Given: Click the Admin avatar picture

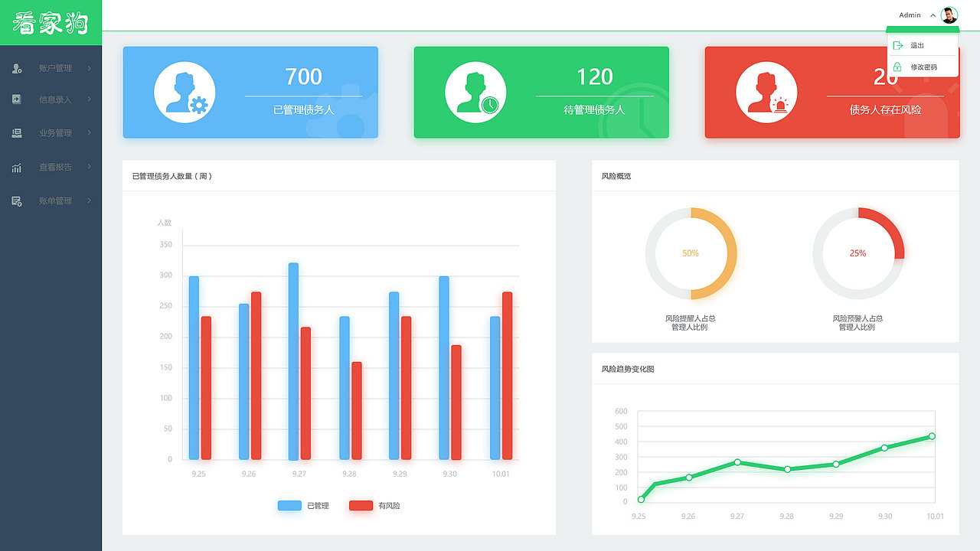Looking at the screenshot, I should click(949, 15).
